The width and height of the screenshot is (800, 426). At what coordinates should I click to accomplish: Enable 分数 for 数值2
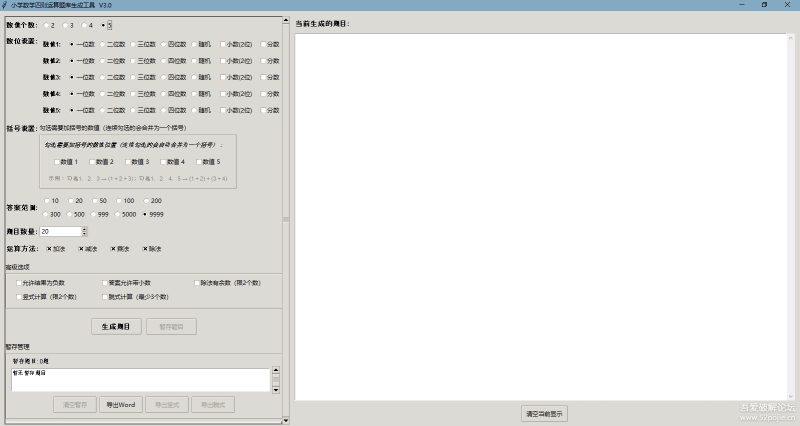point(270,61)
